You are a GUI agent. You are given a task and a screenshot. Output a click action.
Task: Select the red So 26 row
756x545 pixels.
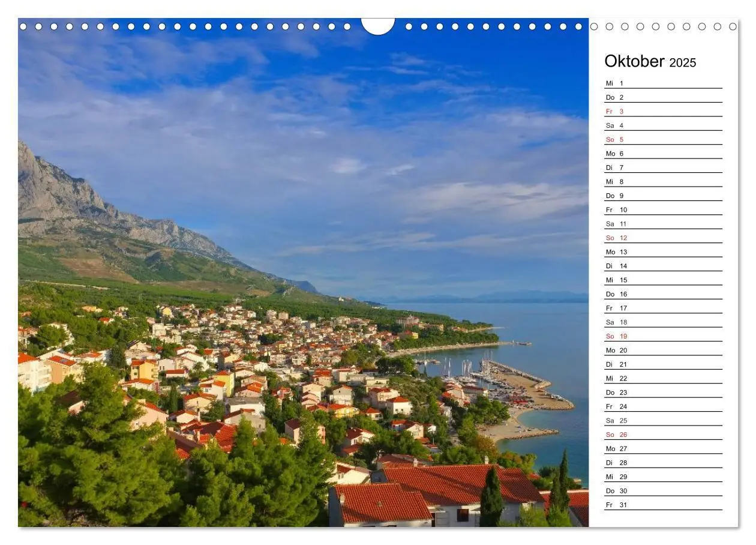(x=663, y=435)
